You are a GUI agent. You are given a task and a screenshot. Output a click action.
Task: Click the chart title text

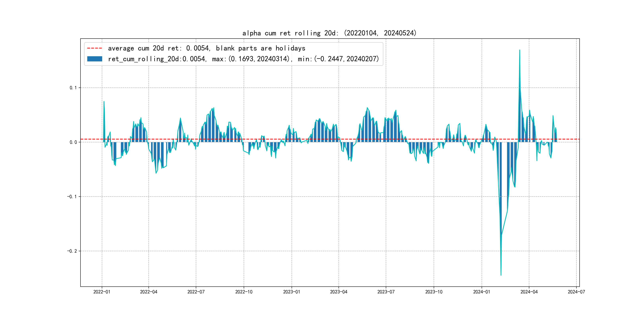tap(329, 33)
